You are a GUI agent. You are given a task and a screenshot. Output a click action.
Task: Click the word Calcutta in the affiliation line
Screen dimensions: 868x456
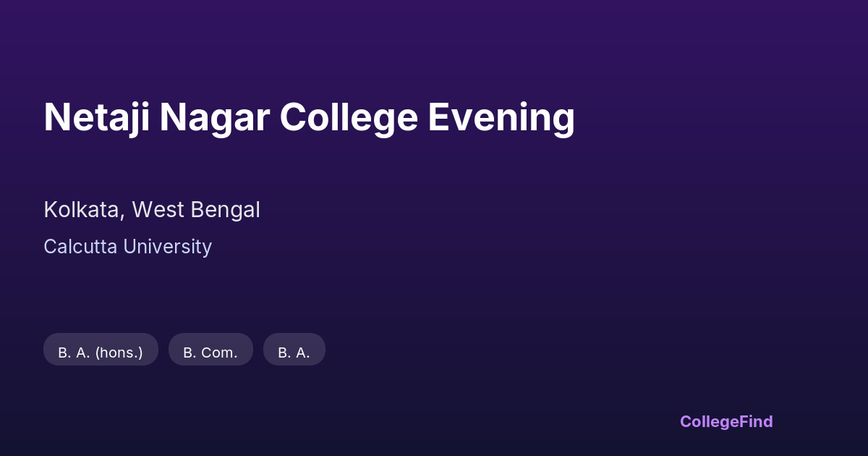pos(80,247)
